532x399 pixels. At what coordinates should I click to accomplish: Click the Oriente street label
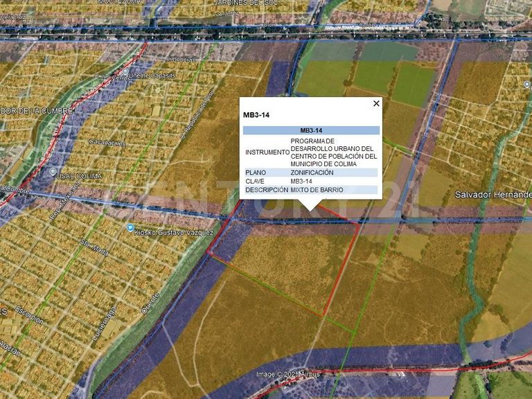[x=150, y=303]
